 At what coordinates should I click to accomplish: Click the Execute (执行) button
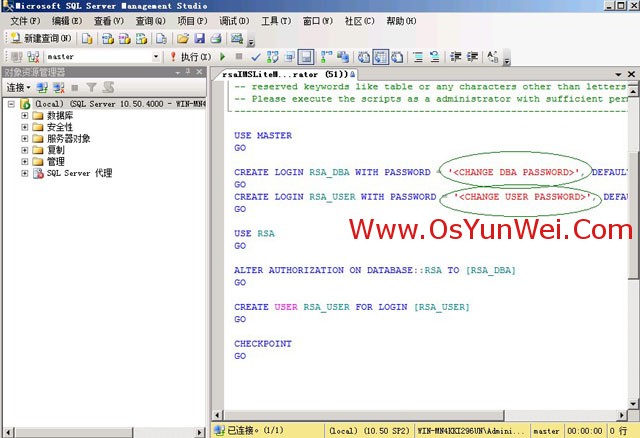click(x=191, y=57)
